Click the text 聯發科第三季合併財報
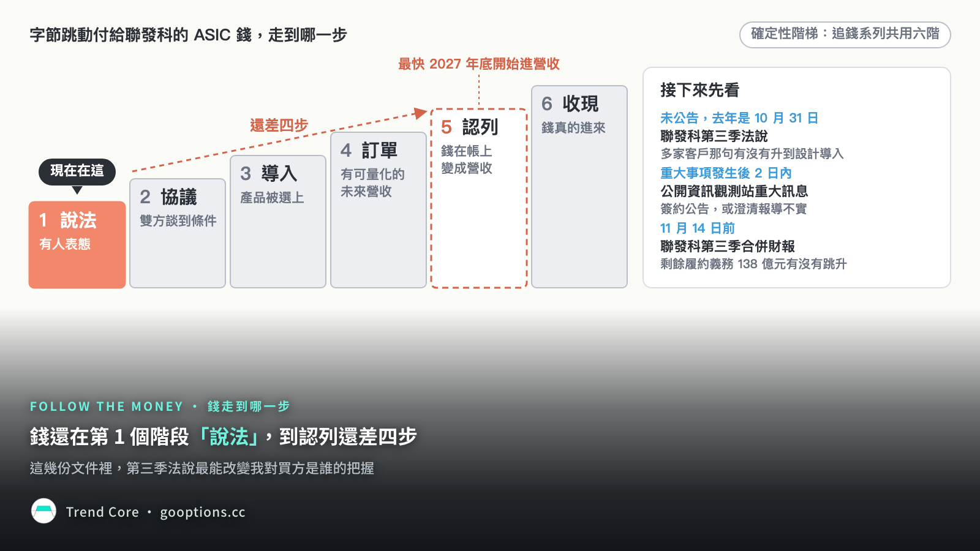Screen dimensions: 980x551 [728, 246]
